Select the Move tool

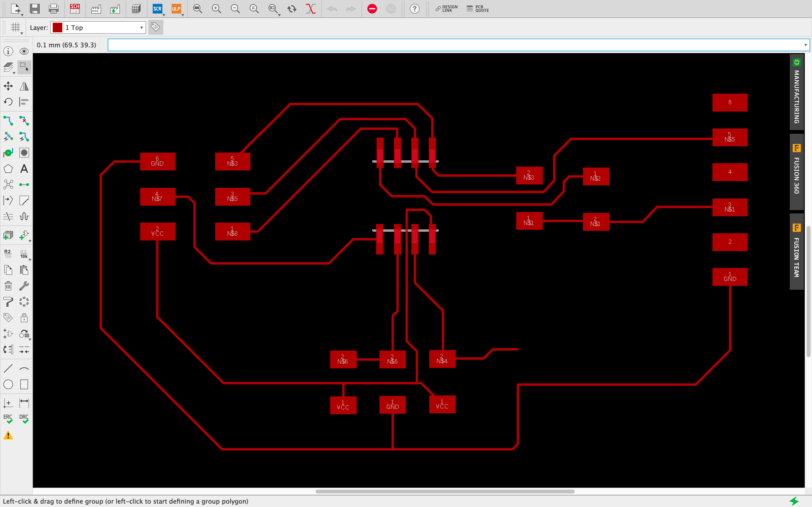click(x=8, y=86)
